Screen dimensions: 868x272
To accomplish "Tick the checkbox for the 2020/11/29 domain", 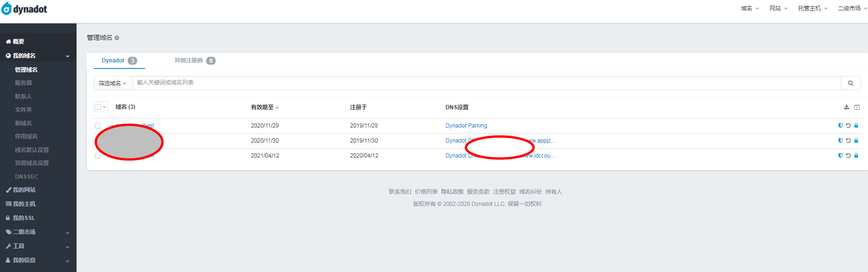I will [98, 126].
